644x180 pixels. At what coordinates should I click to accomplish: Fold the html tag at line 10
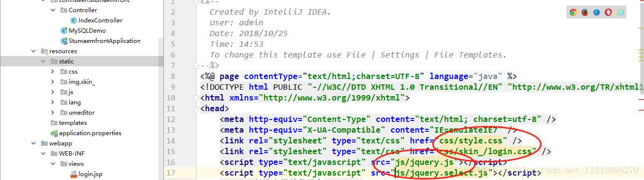pyautogui.click(x=196, y=98)
